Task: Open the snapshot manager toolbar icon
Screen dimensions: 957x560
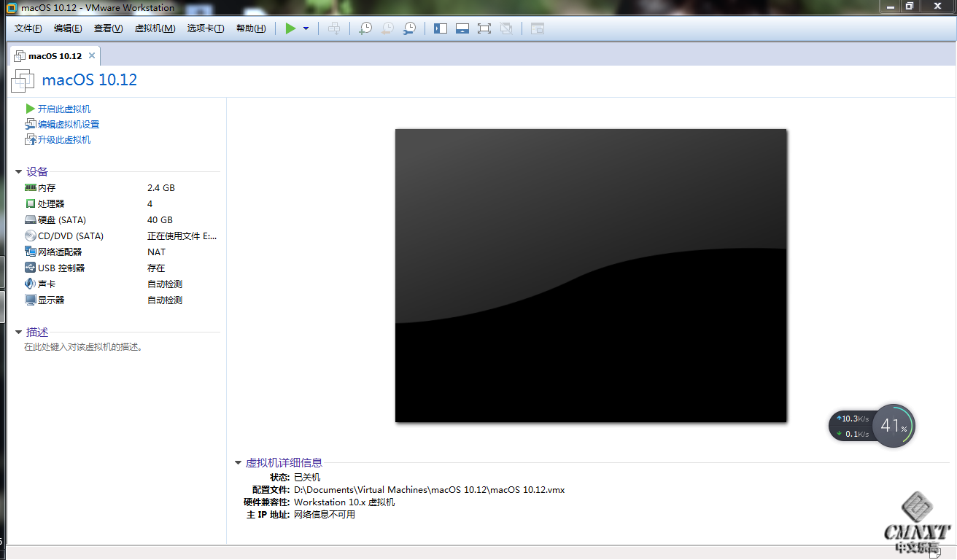Action: click(x=410, y=28)
